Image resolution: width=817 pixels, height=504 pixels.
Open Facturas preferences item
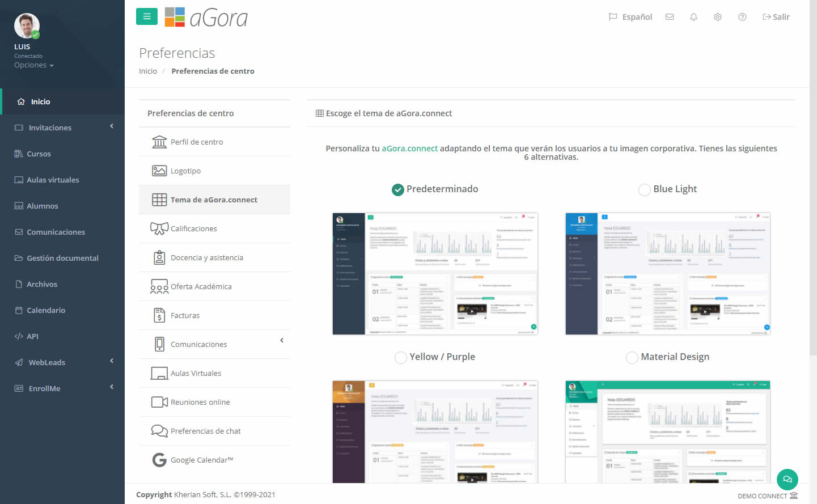(214, 315)
